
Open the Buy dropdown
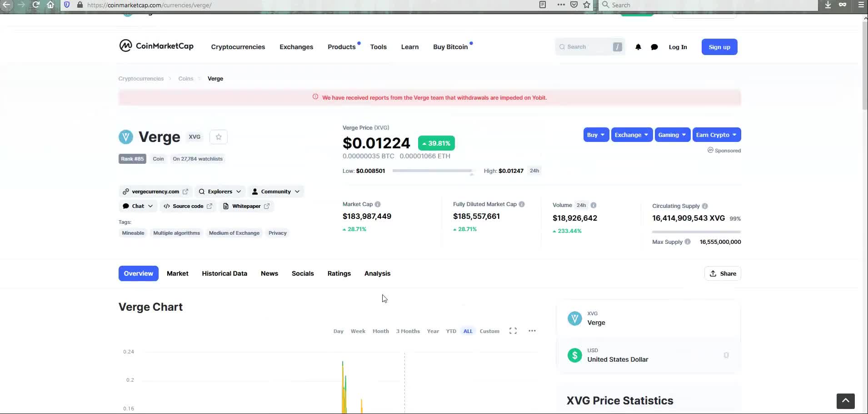(x=596, y=135)
